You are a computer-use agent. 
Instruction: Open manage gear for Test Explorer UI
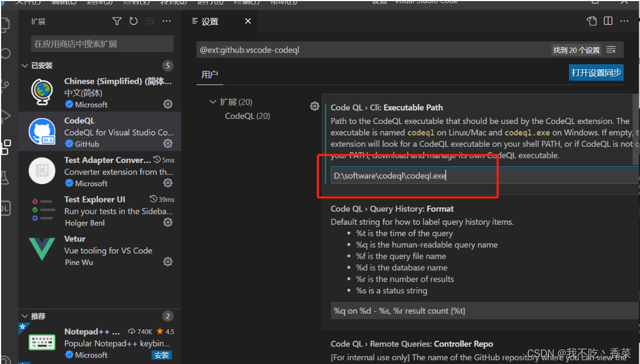coord(168,222)
